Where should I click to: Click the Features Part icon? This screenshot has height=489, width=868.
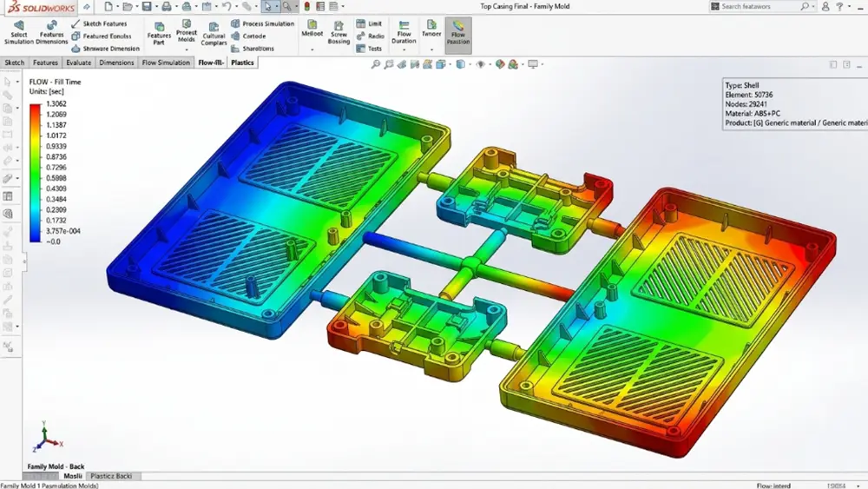(159, 33)
